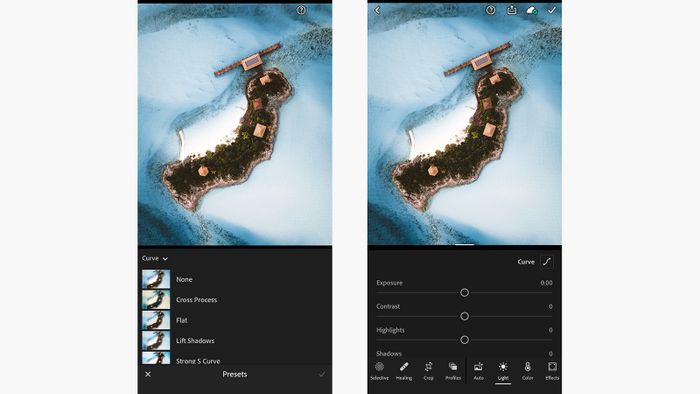Open help icon in left screen
Screen dimensions: 700x394
(301, 10)
